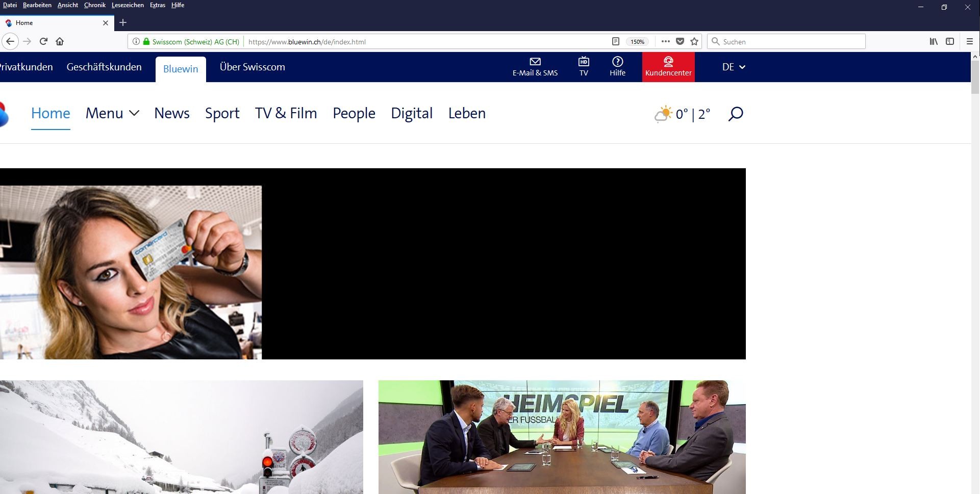Switch to the Bluewin tab
The image size is (980, 494).
tap(181, 69)
